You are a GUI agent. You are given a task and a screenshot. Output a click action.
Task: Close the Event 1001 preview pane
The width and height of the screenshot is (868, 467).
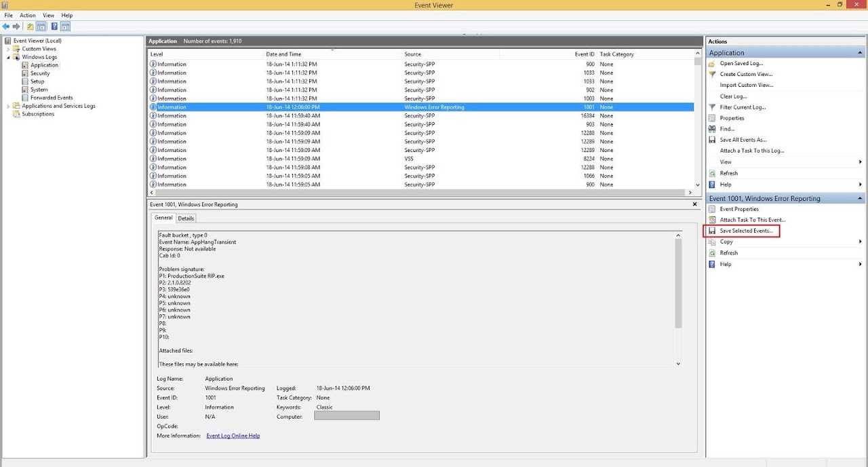[x=695, y=204]
